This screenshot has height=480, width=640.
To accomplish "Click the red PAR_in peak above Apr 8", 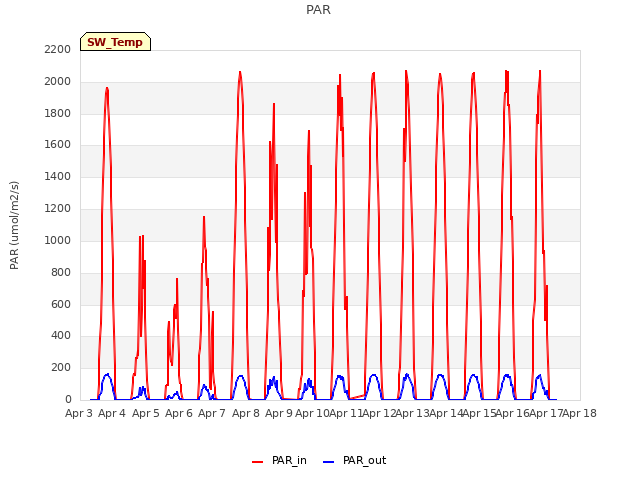I will [240, 73].
